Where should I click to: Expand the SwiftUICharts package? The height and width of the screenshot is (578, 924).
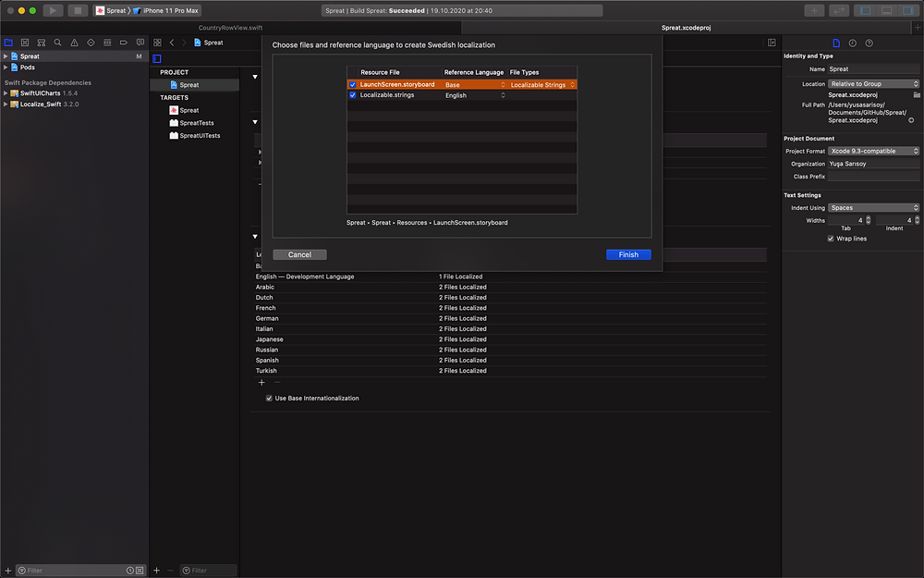[6, 93]
